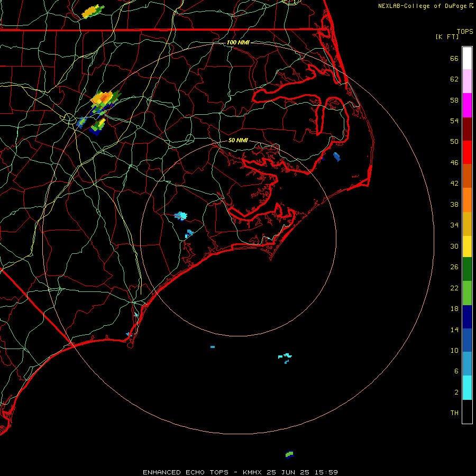The width and height of the screenshot is (476, 476).
Task: Click the "50" legend label
Action: pos(454,142)
